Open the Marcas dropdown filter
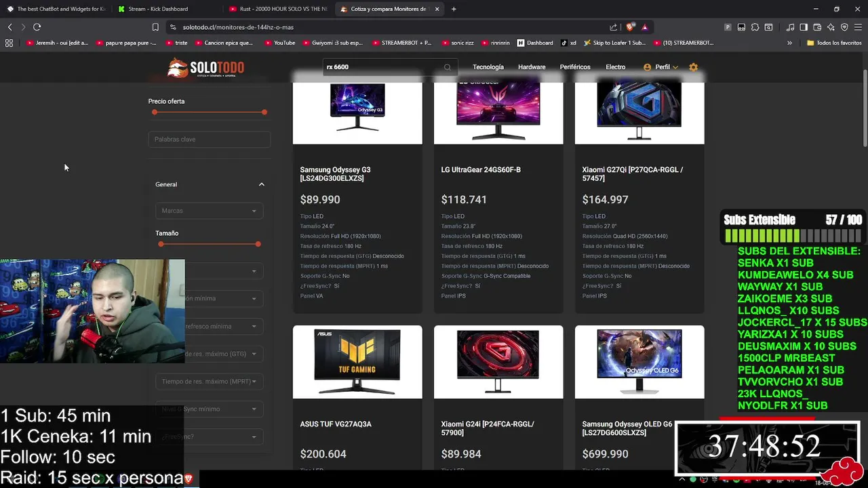 209,211
